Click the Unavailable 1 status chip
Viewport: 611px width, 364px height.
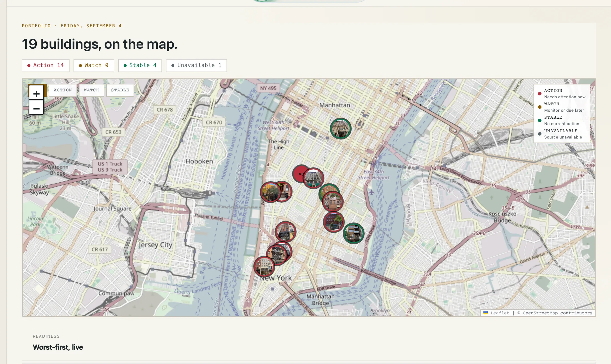pos(196,65)
